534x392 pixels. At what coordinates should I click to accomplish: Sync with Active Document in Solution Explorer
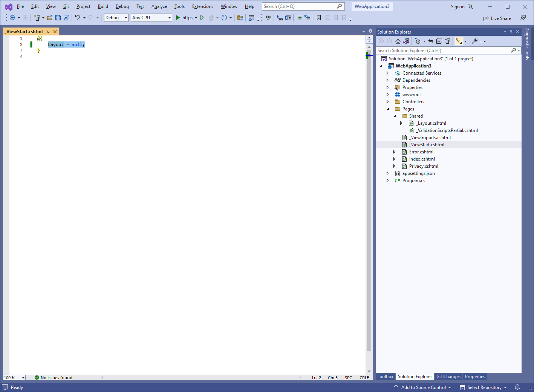(431, 41)
